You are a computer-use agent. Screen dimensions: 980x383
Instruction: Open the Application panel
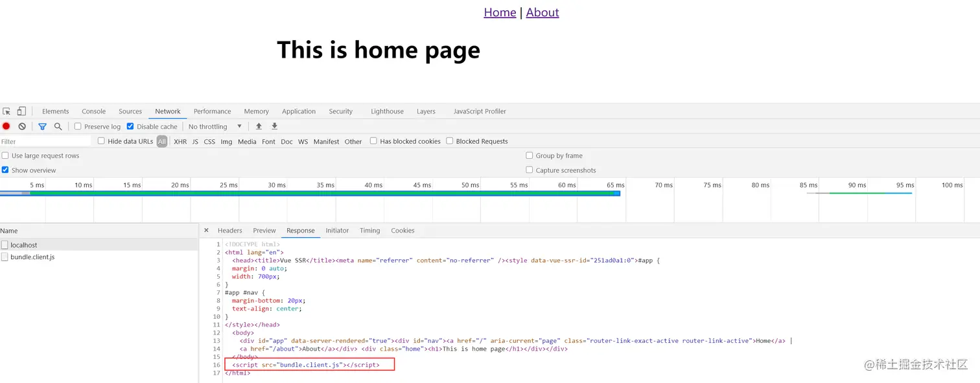(x=299, y=111)
